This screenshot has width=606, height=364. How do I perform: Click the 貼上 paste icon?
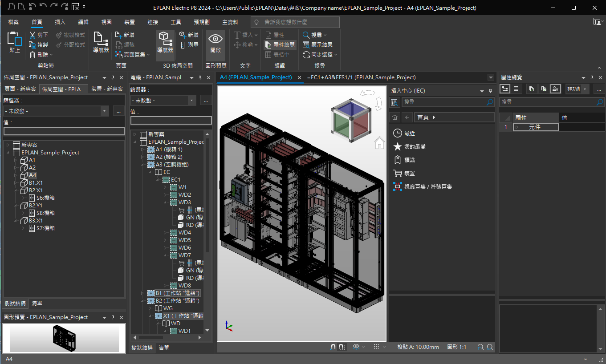(15, 43)
